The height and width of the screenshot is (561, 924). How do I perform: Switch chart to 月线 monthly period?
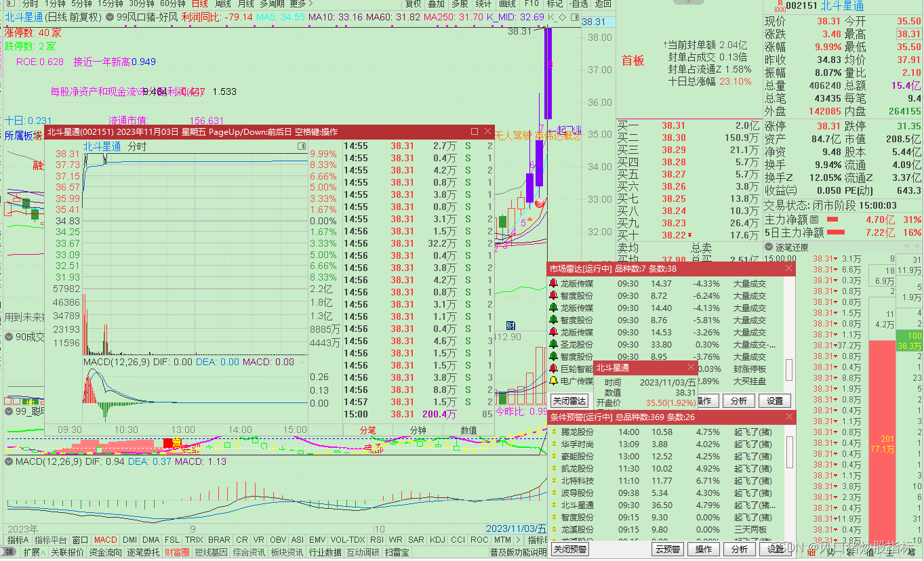(x=245, y=4)
